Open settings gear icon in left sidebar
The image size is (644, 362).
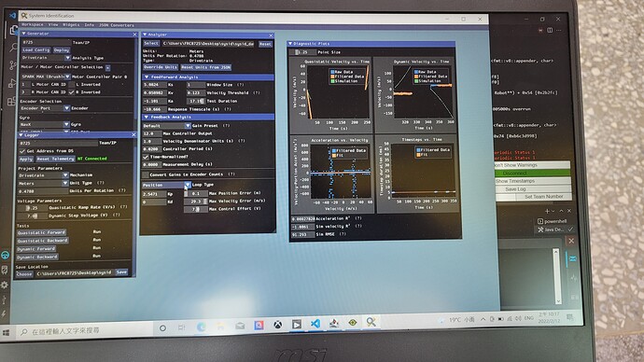click(x=5, y=285)
